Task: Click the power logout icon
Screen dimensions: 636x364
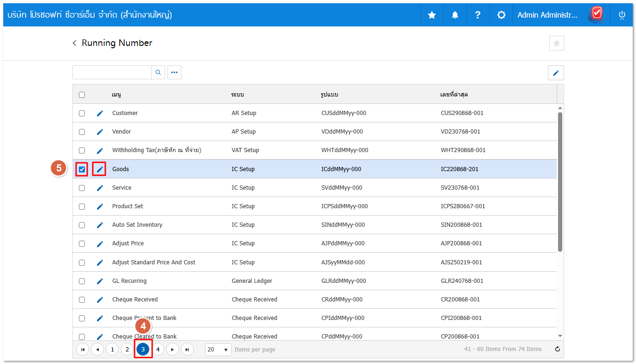Action: pos(622,15)
